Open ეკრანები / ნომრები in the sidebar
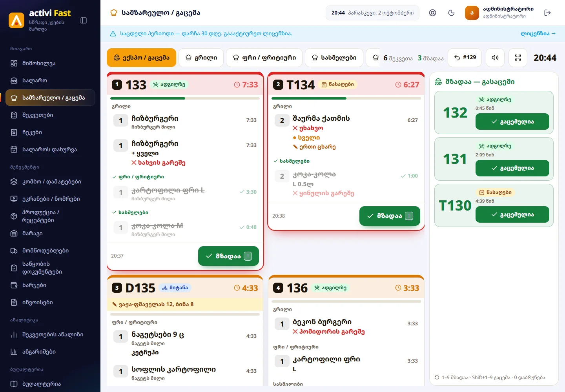 point(50,199)
